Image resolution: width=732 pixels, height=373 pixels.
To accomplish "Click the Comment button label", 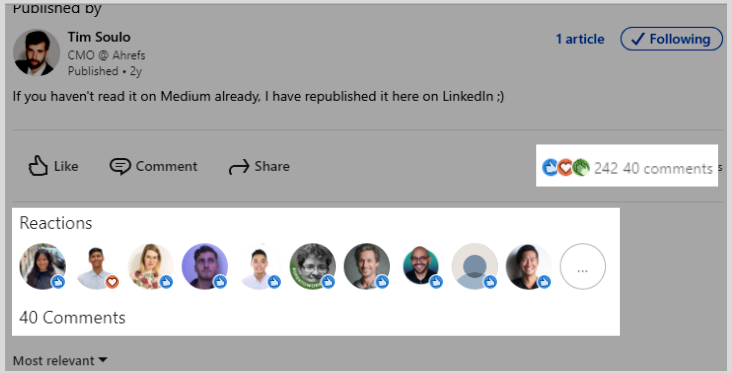I will pos(167,166).
